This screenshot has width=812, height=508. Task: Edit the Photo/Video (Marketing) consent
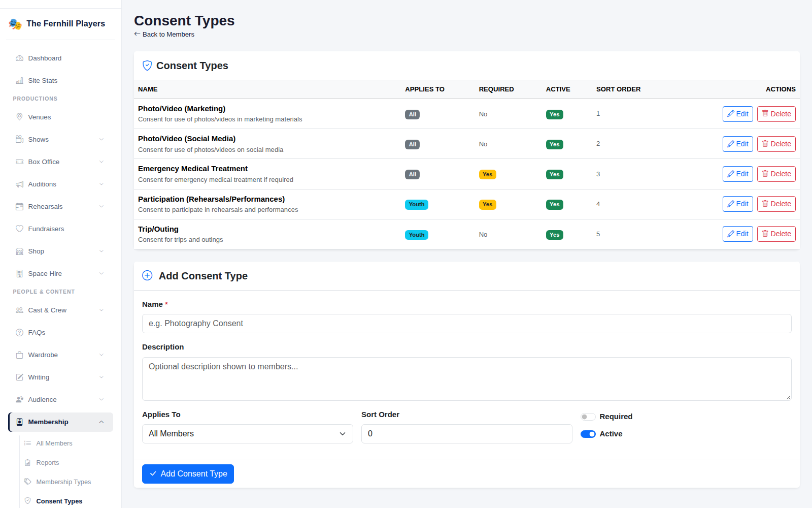coord(738,114)
